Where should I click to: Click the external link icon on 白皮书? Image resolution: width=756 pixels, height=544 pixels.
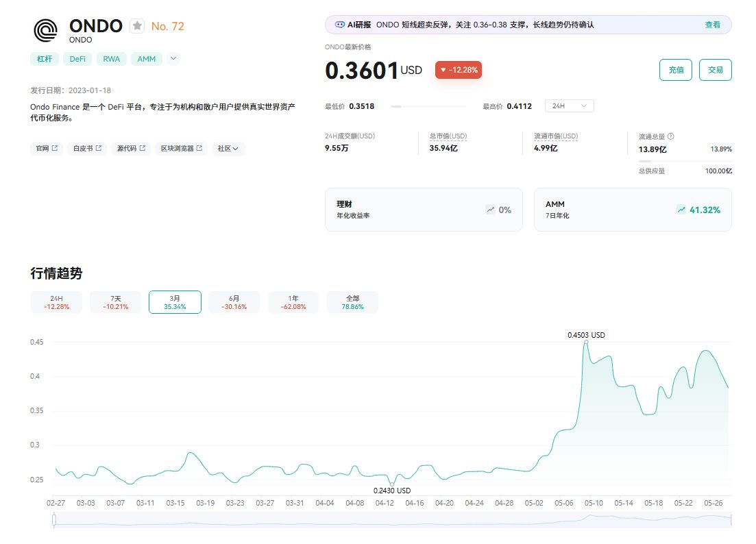pos(99,148)
